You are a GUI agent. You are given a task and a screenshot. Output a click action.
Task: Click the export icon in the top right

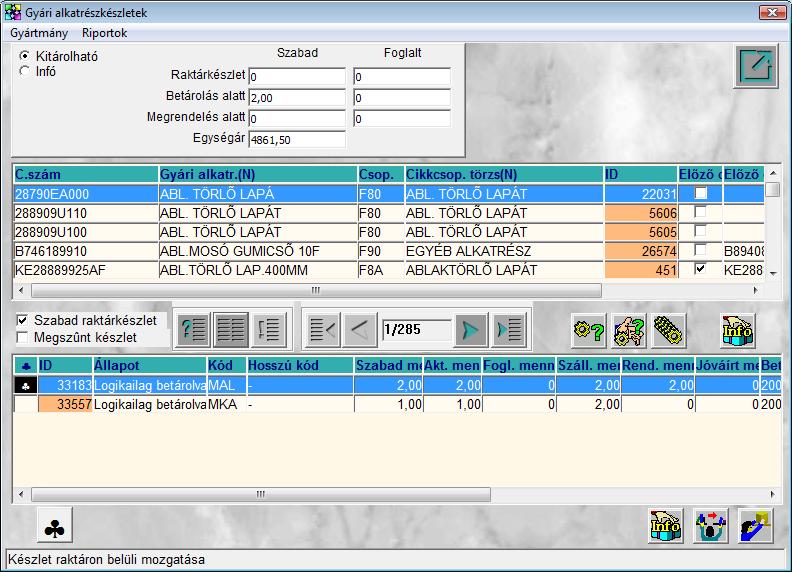tap(756, 66)
